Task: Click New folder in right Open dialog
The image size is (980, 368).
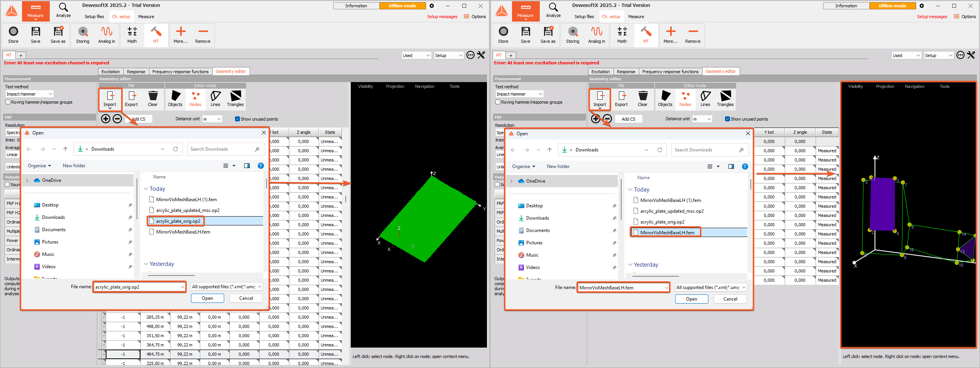Action: click(558, 166)
